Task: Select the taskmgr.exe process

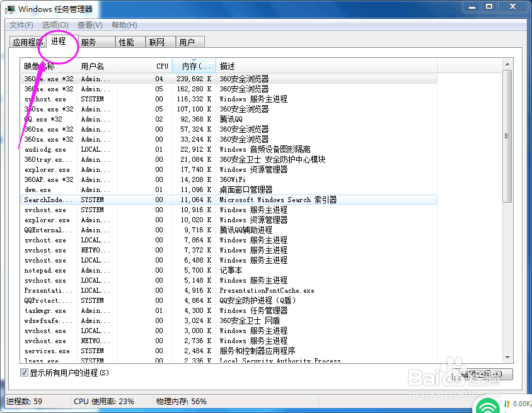Action: [x=229, y=310]
